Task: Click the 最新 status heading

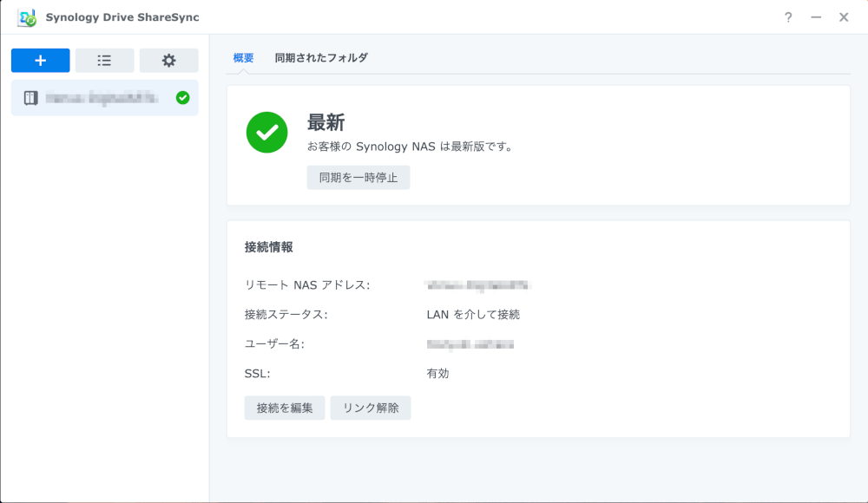Action: pos(326,122)
